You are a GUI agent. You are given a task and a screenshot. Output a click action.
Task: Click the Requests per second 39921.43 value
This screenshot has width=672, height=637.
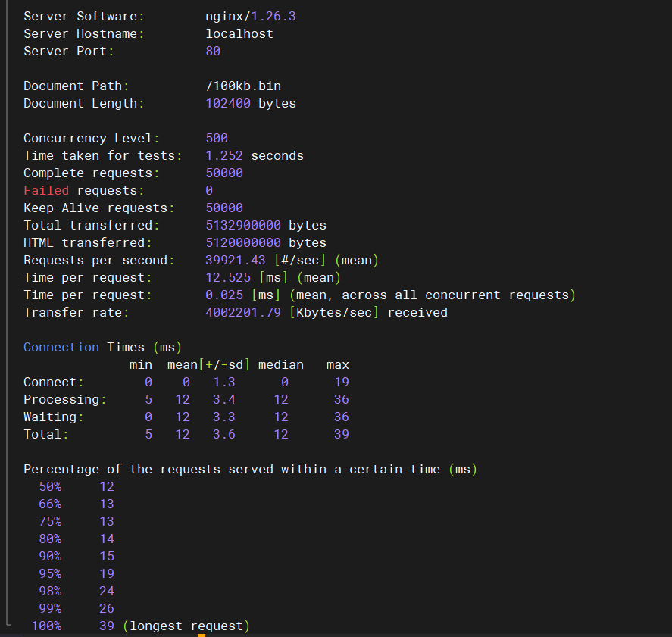click(x=233, y=260)
